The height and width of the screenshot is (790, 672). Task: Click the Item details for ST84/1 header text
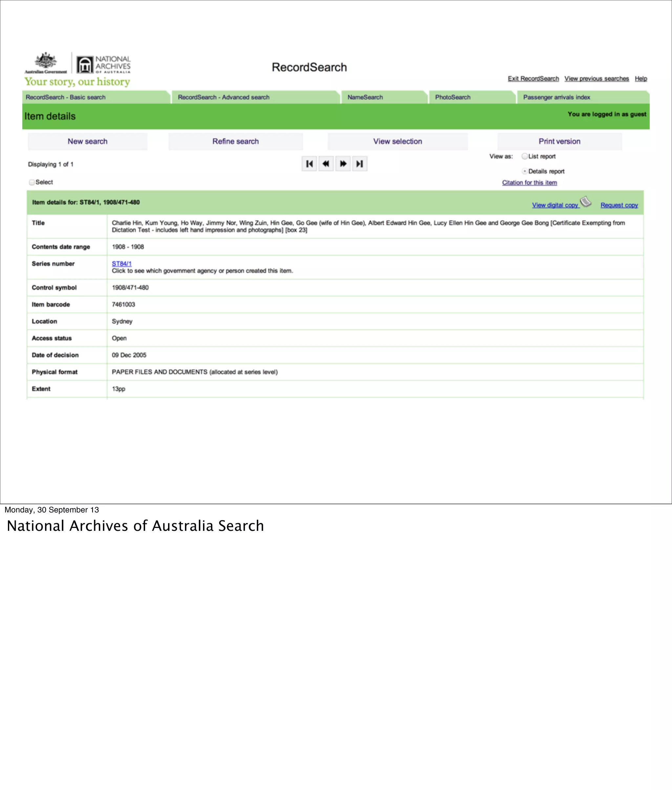86,202
